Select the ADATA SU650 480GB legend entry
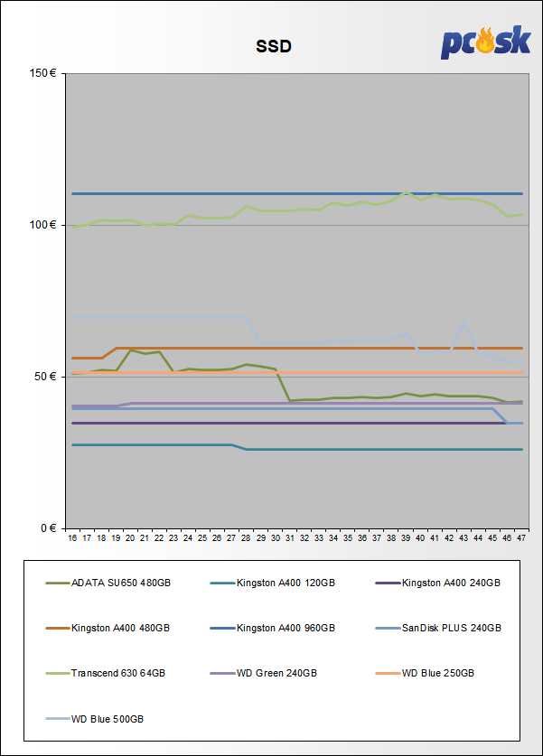This screenshot has width=543, height=756. click(x=108, y=583)
